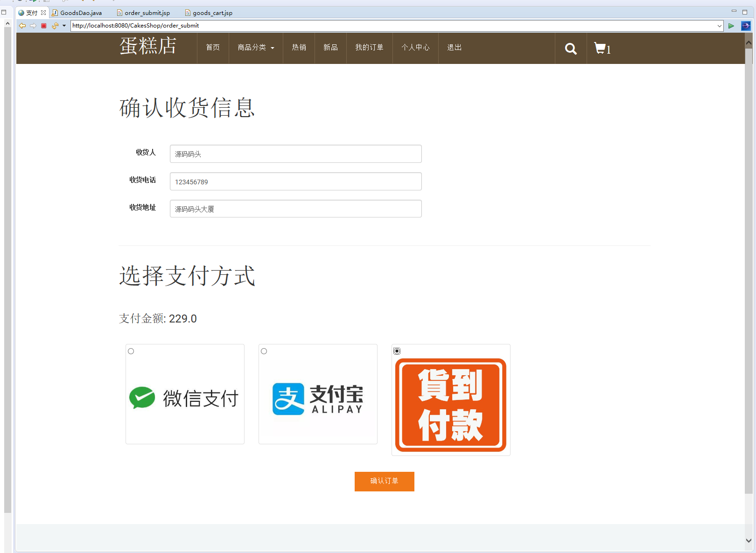Screen dimensions: 756x553
Task: Select the Alipay payment option
Action: [264, 351]
